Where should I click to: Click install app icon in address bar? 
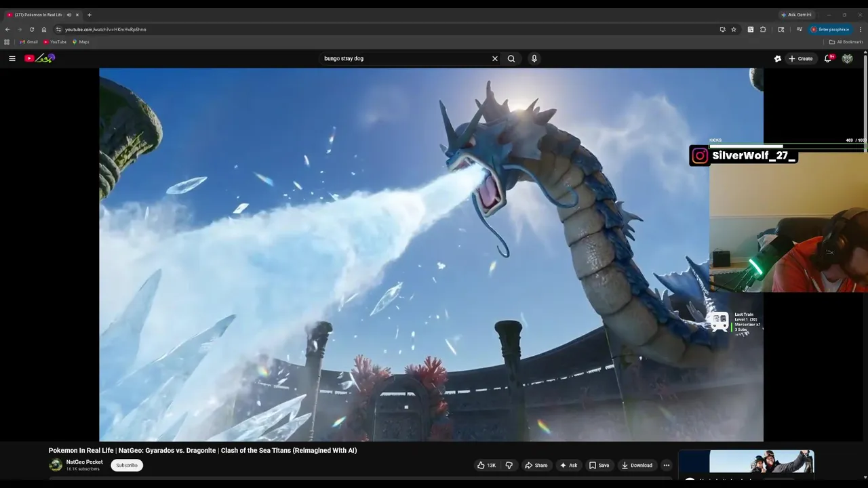722,29
